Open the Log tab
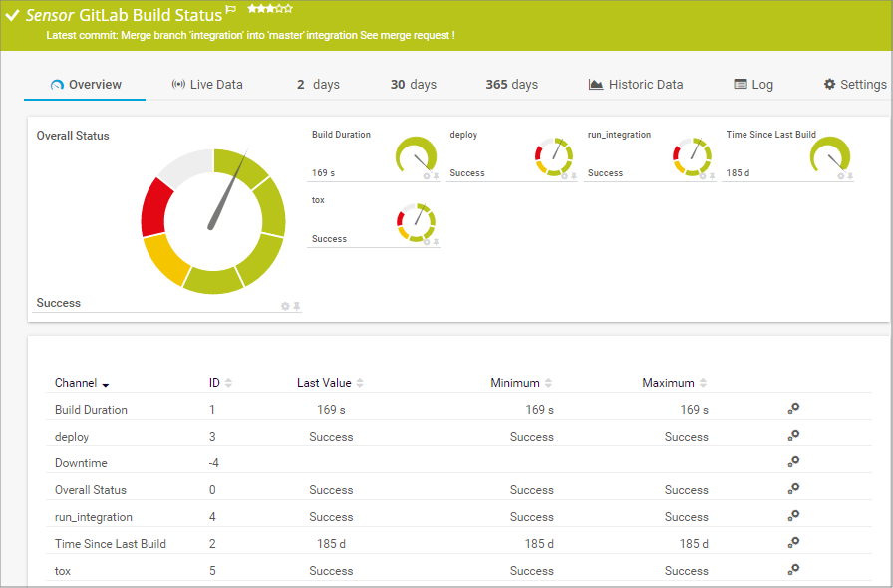 pyautogui.click(x=753, y=85)
